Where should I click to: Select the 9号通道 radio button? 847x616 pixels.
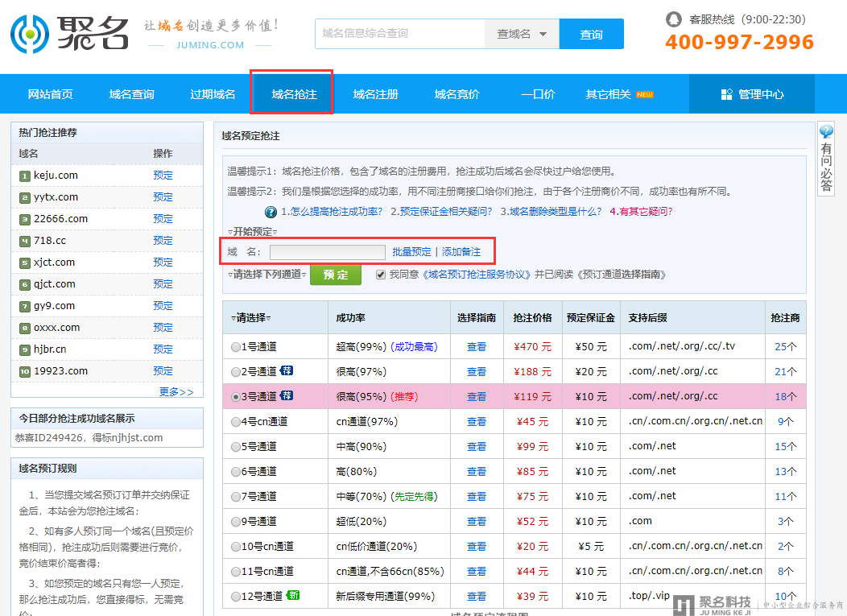(x=236, y=522)
